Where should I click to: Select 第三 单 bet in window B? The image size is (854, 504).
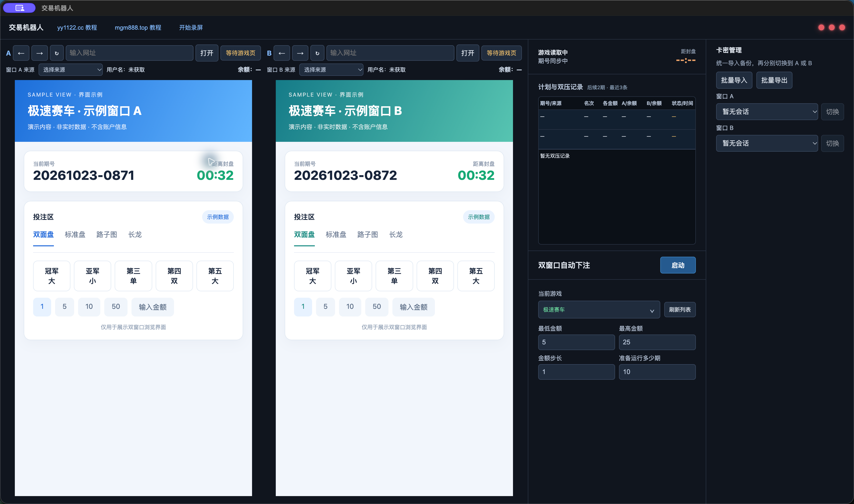coord(394,276)
